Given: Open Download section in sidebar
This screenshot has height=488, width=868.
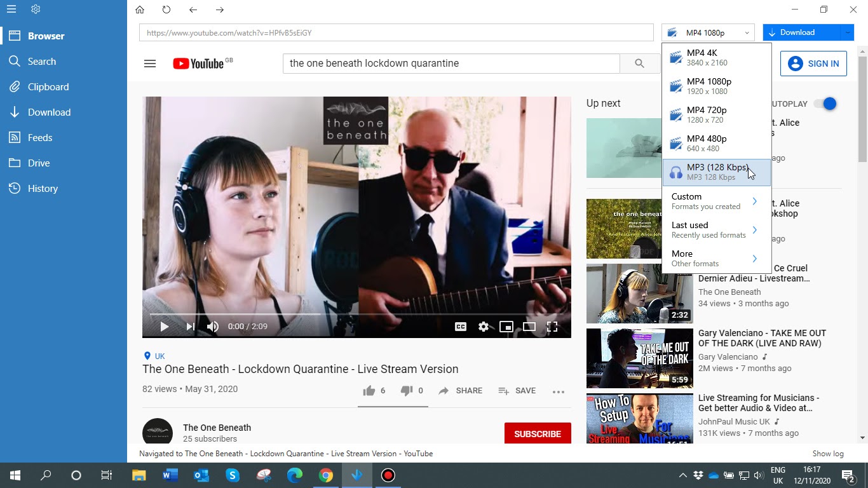Looking at the screenshot, I should [64, 112].
